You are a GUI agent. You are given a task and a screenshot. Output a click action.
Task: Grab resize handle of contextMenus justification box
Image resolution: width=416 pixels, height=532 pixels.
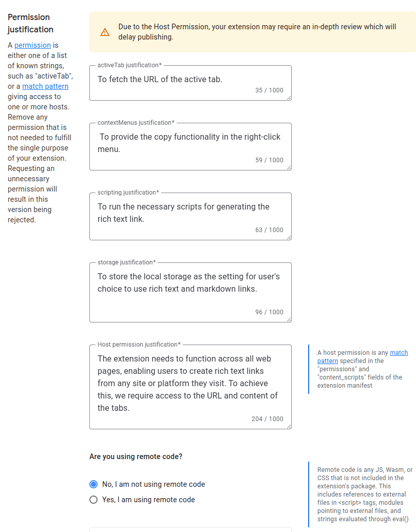click(x=289, y=167)
